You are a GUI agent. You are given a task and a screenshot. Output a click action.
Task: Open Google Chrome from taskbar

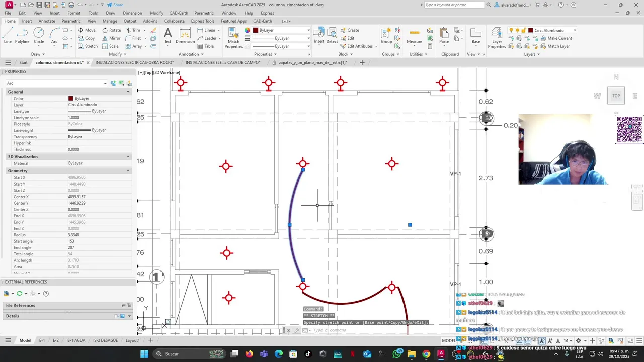click(426, 354)
